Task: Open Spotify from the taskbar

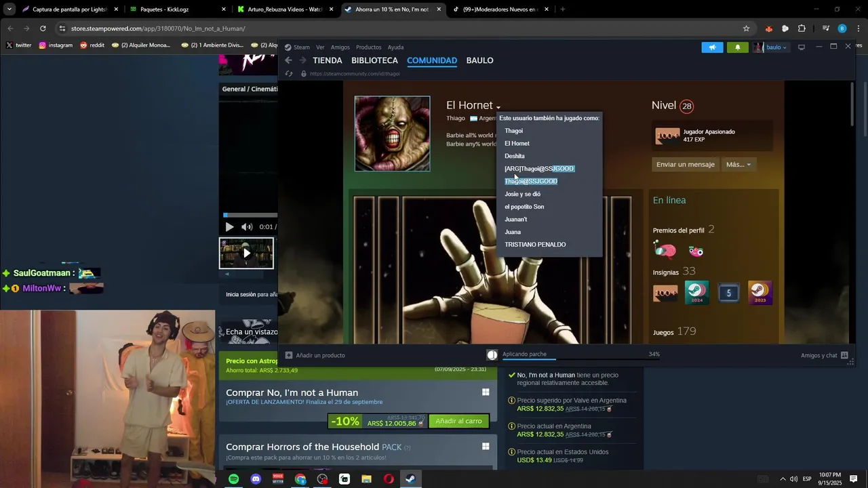Action: coord(233,479)
